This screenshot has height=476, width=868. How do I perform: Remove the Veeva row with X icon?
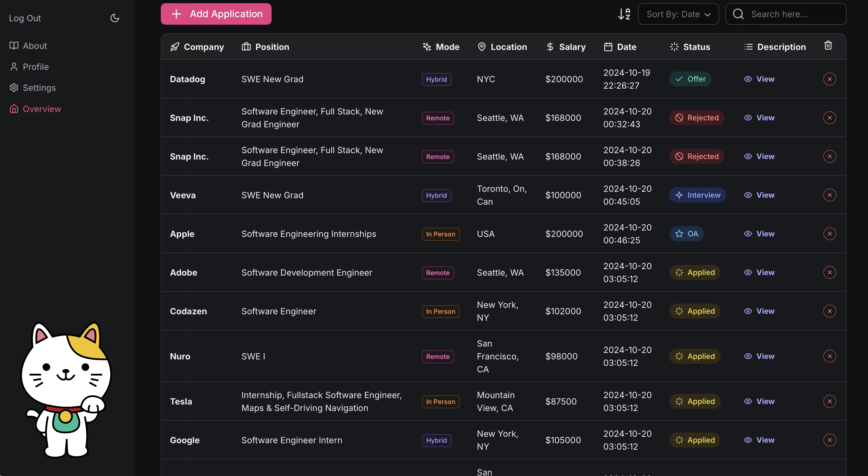pyautogui.click(x=829, y=195)
